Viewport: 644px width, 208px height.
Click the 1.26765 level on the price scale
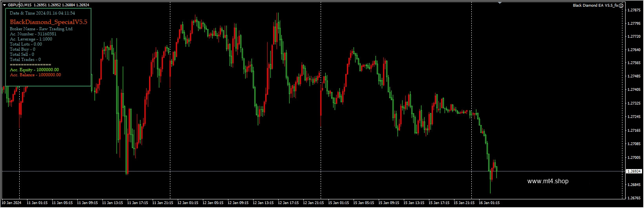634,198
